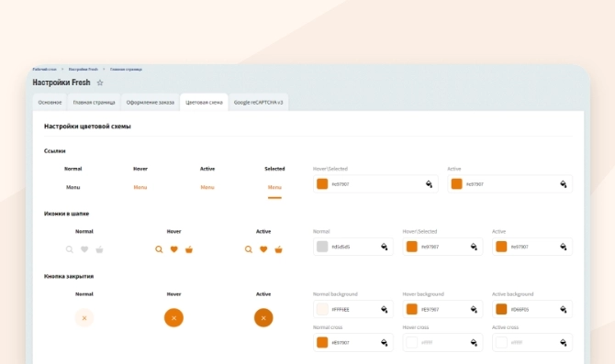
Task: Click white swatch in Active cross field
Action: click(x=501, y=342)
